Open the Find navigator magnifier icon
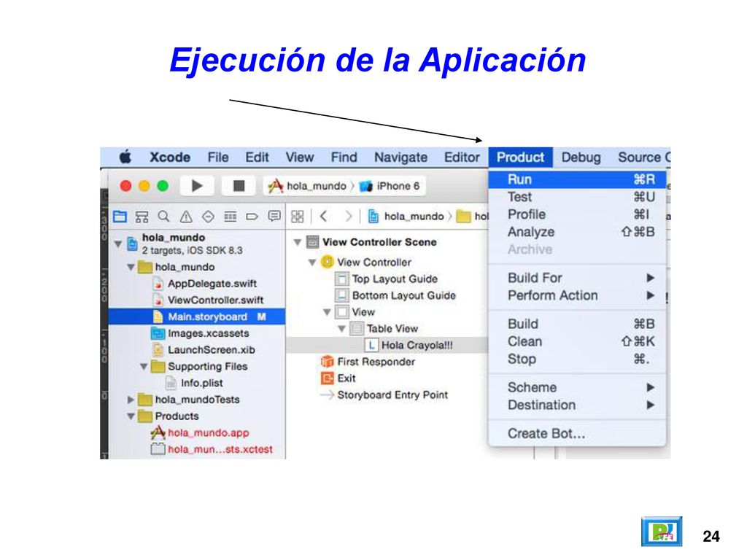 click(x=163, y=217)
